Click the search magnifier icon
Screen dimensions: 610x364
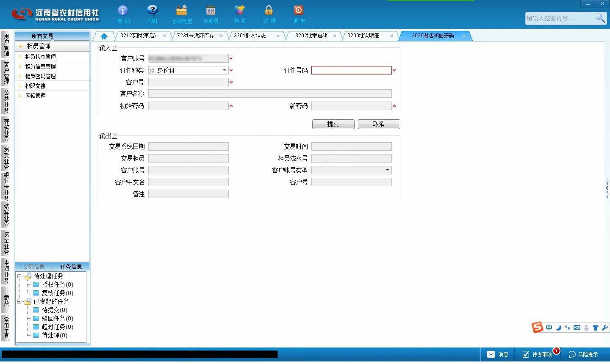pyautogui.click(x=600, y=18)
